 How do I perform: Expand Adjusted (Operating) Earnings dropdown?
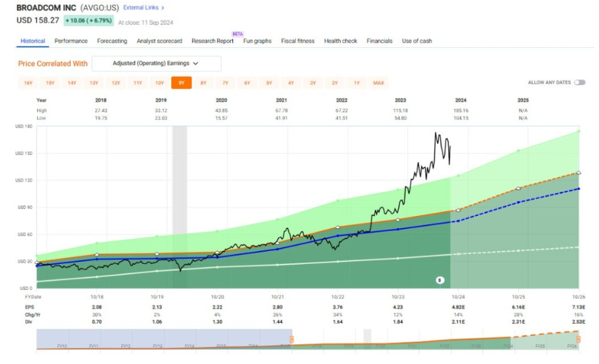click(157, 63)
